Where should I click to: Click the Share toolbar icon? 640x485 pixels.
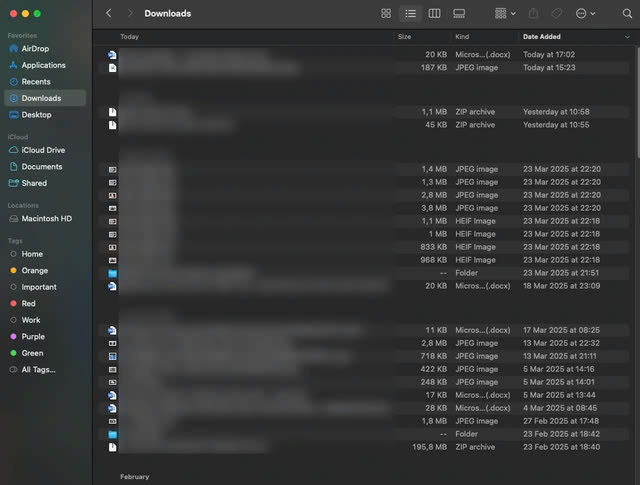click(x=532, y=14)
